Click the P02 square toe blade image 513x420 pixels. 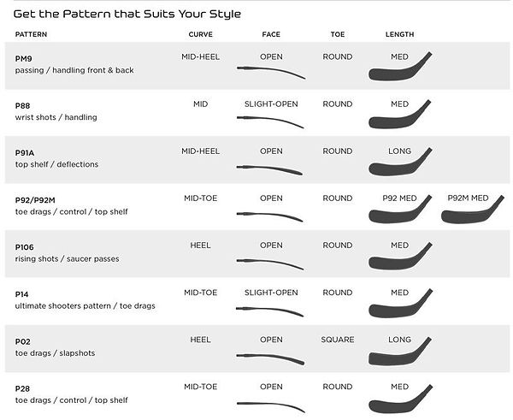click(398, 355)
